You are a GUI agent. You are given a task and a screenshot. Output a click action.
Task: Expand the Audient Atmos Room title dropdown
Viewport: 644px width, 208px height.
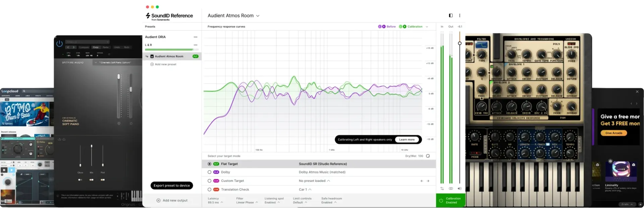258,16
